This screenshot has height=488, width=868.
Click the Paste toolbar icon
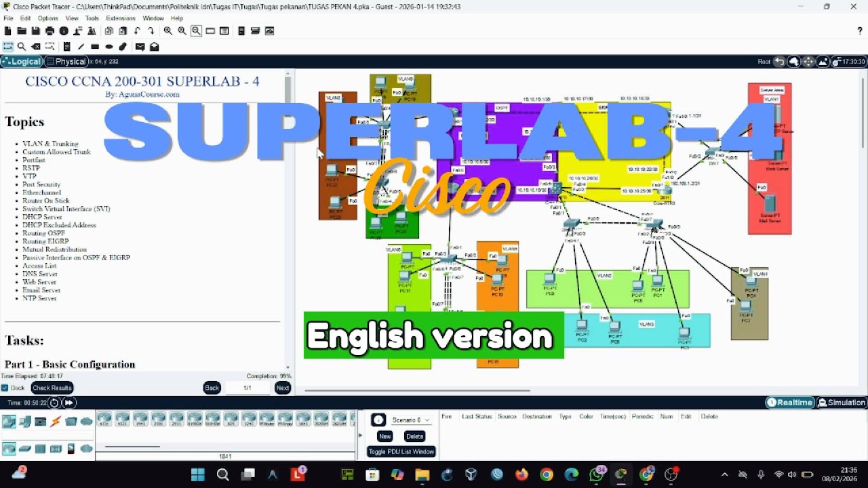123,31
